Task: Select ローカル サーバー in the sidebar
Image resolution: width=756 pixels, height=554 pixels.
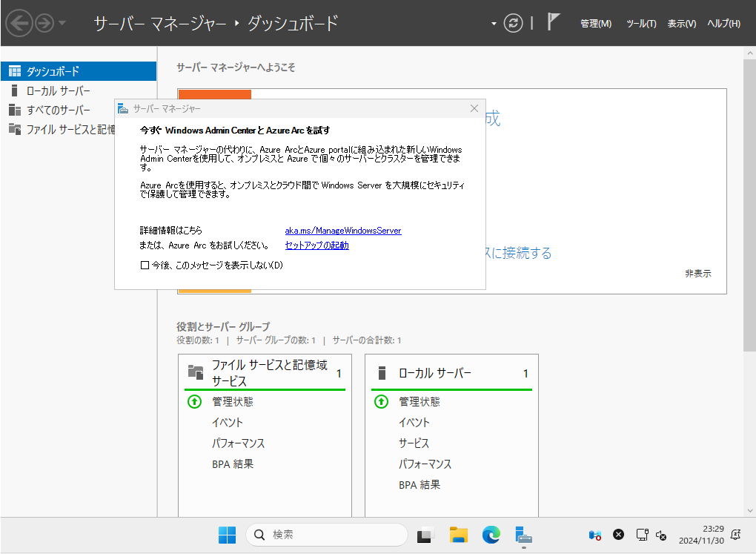Action: 79,90
